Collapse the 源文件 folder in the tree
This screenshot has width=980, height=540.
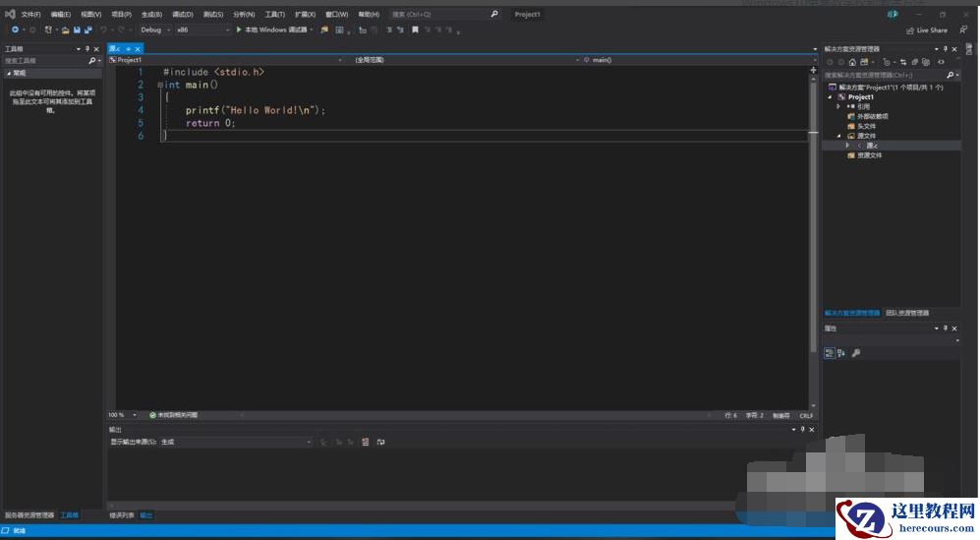(x=838, y=136)
